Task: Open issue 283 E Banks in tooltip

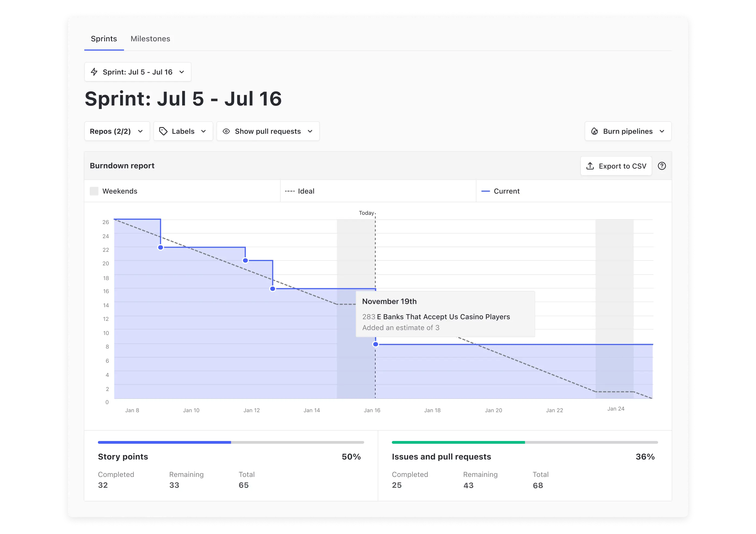Action: pyautogui.click(x=436, y=316)
